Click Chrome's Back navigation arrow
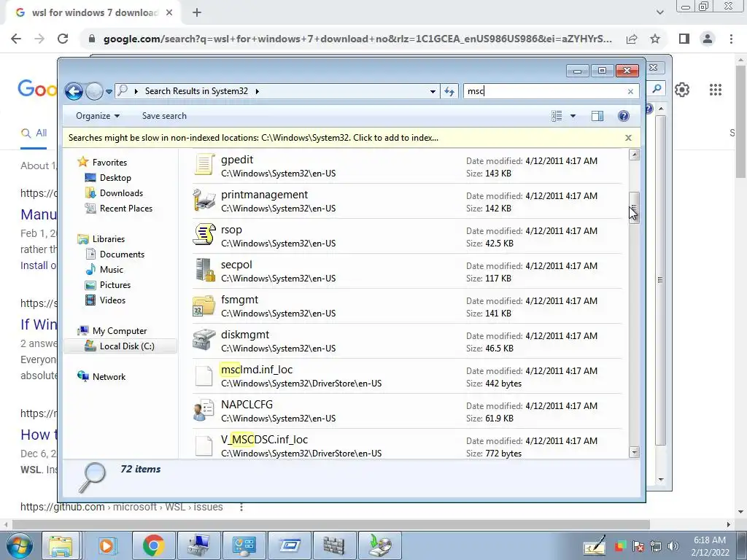The height and width of the screenshot is (560, 747). click(x=16, y=39)
